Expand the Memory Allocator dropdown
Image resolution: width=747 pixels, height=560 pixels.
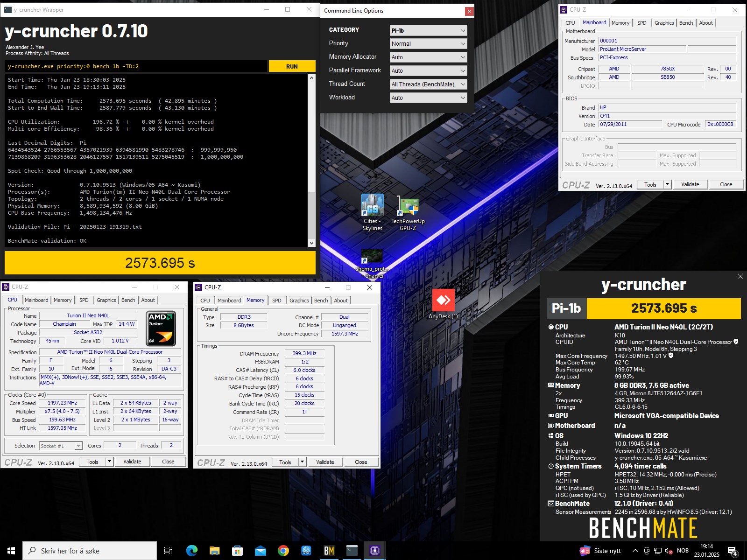428,57
